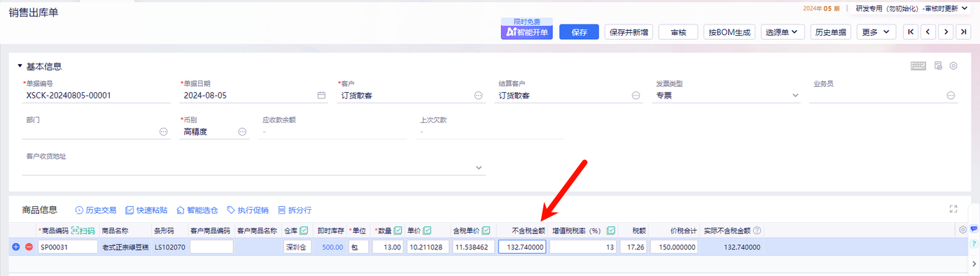This screenshot has height=276, width=980.
Task: Open 结算客户 lookup ellipsis icon
Action: tap(636, 95)
